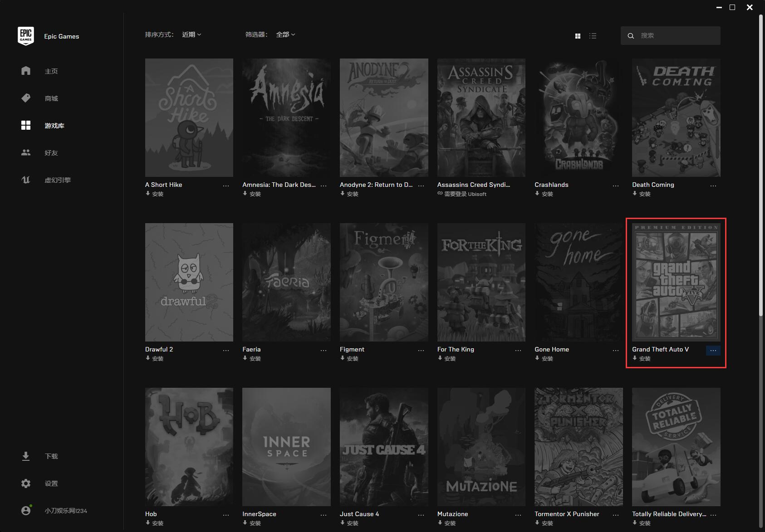This screenshot has width=765, height=532.
Task: Expand the 筛选器 全部 filter dropdown
Action: 285,34
